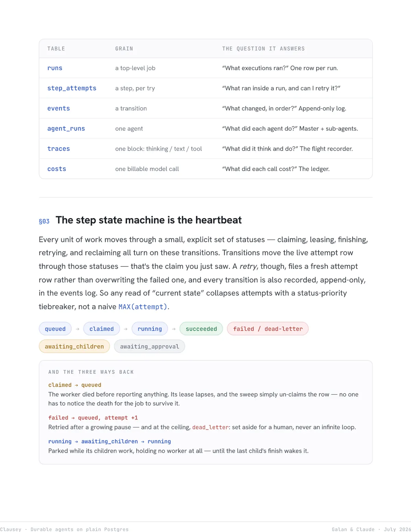Click the yellow awaiting_children pill
The image size is (411, 532).
coord(74,346)
